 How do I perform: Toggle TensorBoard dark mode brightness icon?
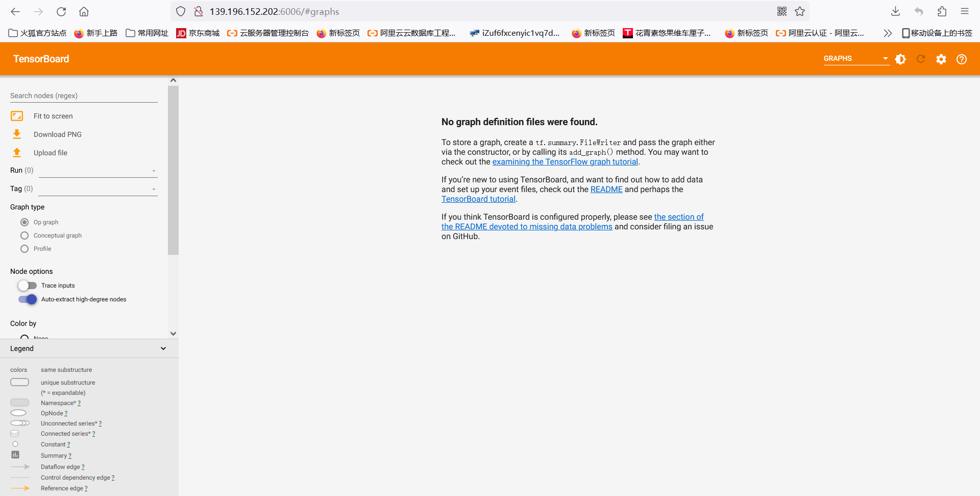pos(900,59)
